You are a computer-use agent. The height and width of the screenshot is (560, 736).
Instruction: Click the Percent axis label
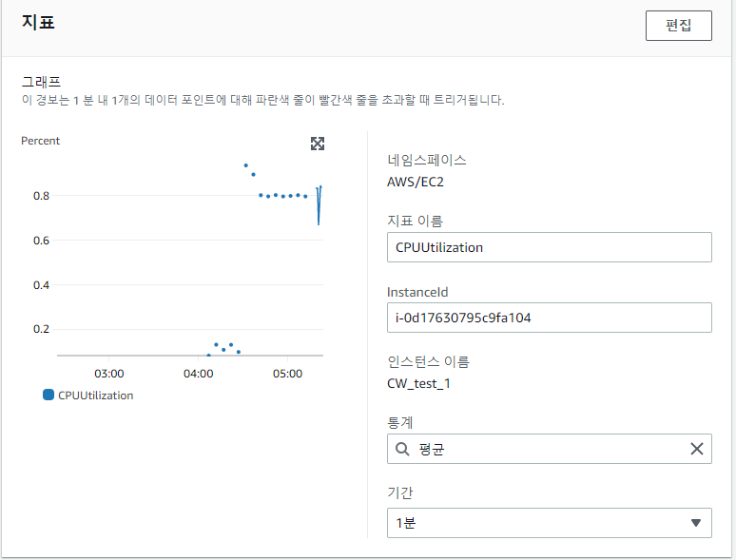40,141
